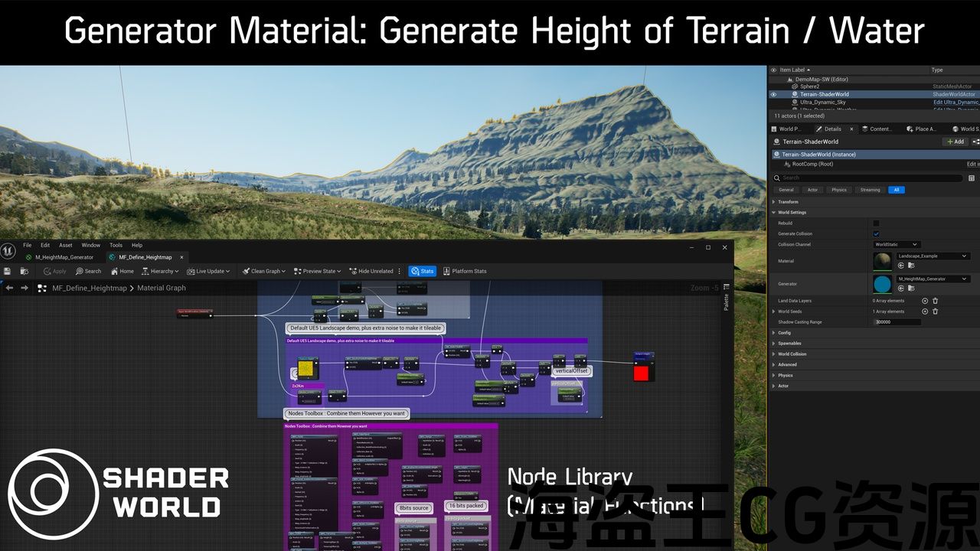980x551 pixels.
Task: Select the Streaming filter button
Action: [x=870, y=190]
